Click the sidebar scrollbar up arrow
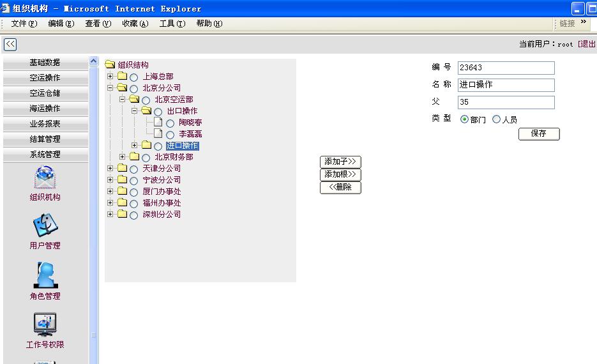The width and height of the screenshot is (597, 364). point(94,61)
